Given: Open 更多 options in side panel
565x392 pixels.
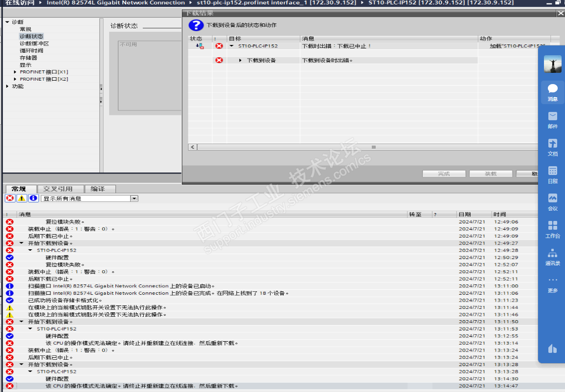Looking at the screenshot, I should 552,284.
